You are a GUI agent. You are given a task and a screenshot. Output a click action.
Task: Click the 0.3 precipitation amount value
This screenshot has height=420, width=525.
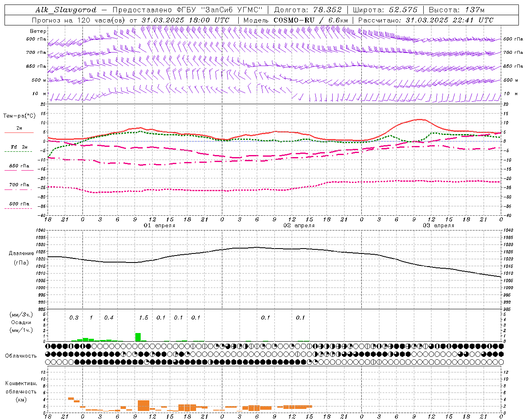click(74, 318)
